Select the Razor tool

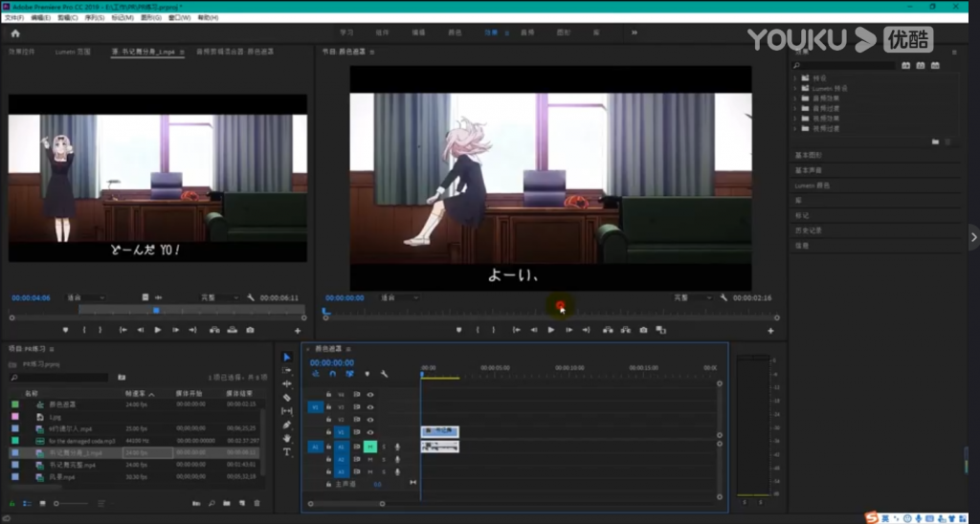coord(287,397)
